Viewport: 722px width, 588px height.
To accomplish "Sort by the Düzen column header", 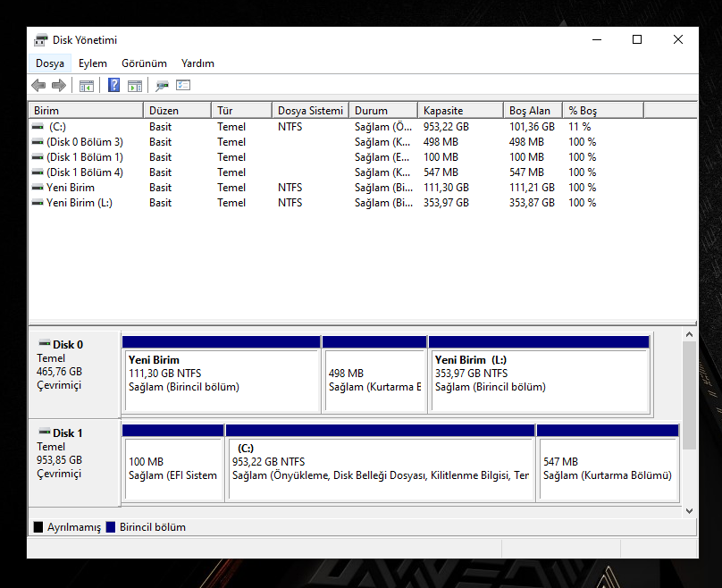I will point(178,111).
